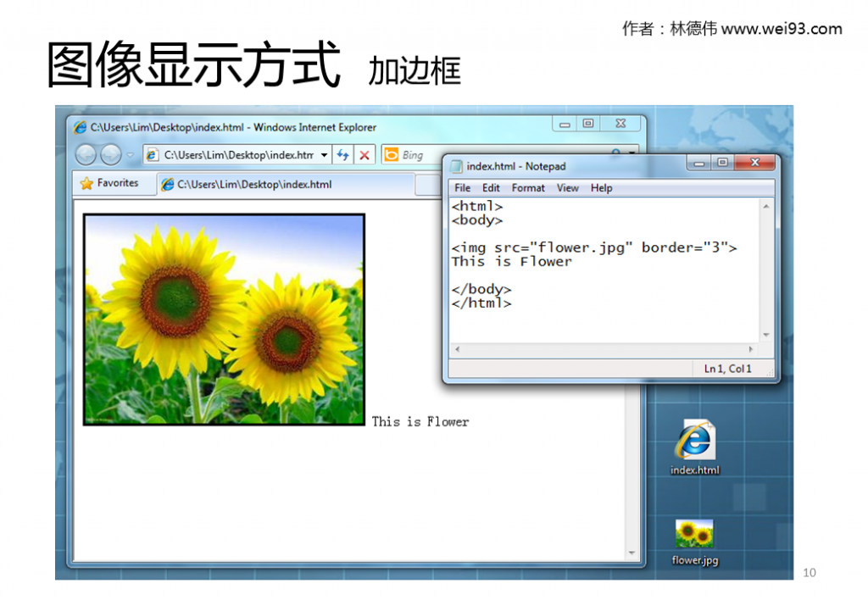Open the Edit menu in Notepad
Viewport: 868px width, 600px height.
click(x=491, y=188)
